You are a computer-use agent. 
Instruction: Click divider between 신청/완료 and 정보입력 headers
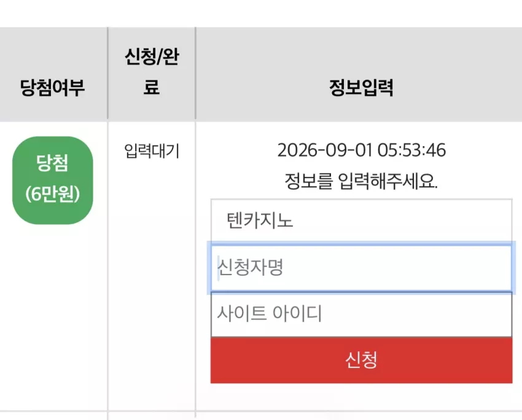tap(195, 73)
